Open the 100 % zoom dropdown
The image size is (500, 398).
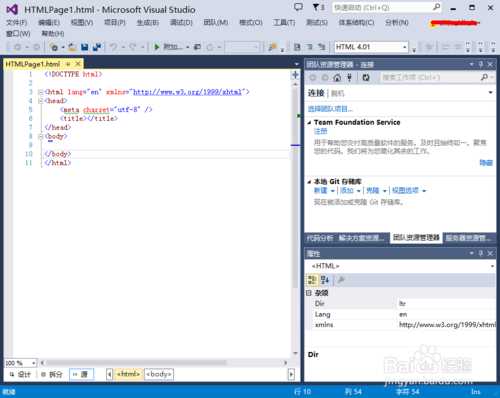[33, 363]
